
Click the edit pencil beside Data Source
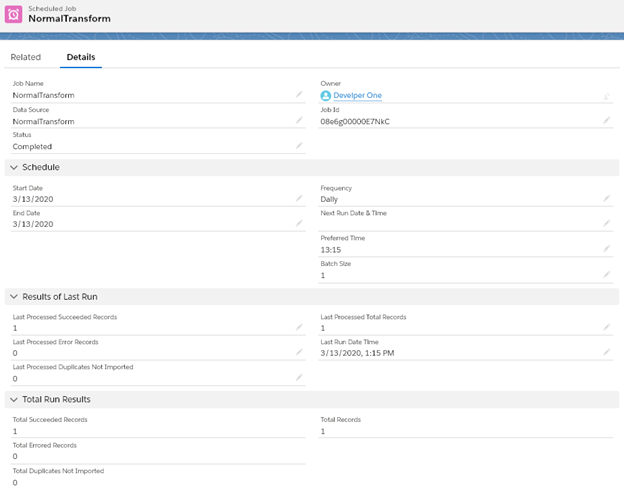coord(298,120)
